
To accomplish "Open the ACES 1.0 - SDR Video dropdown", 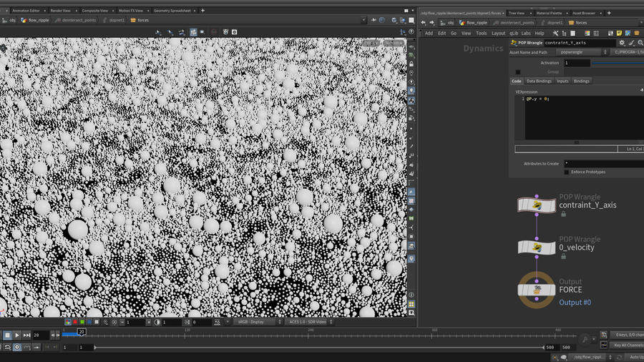I will click(308, 322).
